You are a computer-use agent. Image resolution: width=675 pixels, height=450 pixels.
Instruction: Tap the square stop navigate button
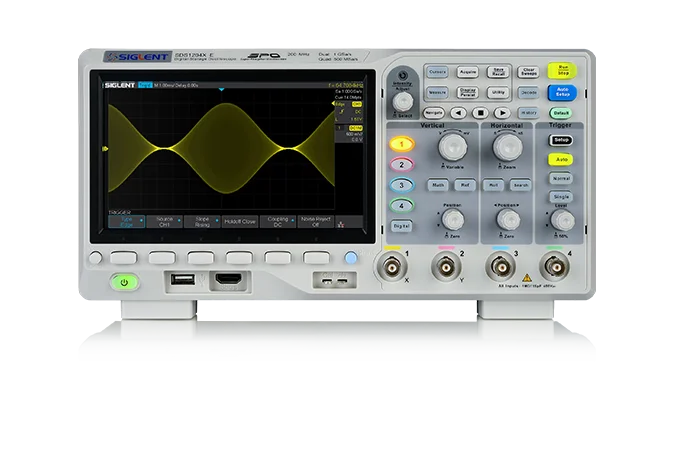[x=480, y=113]
